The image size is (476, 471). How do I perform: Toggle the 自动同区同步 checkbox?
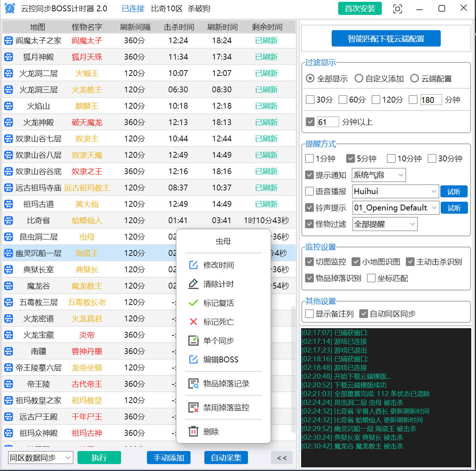coord(364,314)
